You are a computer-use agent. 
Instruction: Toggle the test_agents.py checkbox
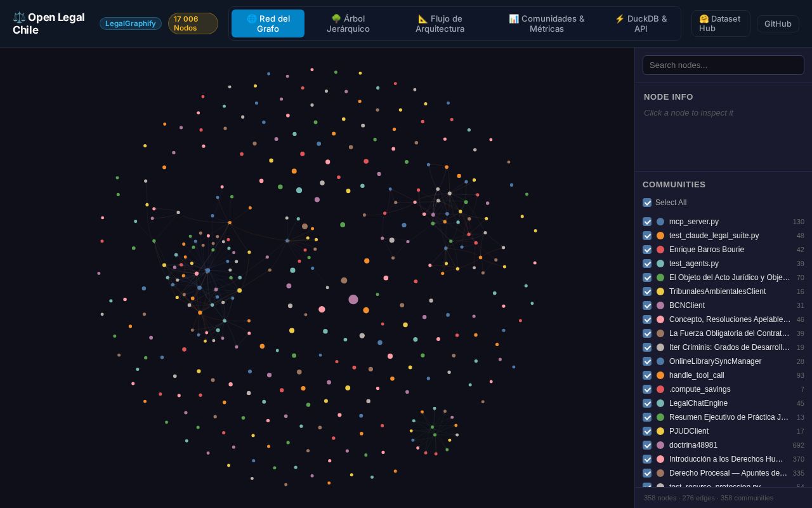pos(647,264)
